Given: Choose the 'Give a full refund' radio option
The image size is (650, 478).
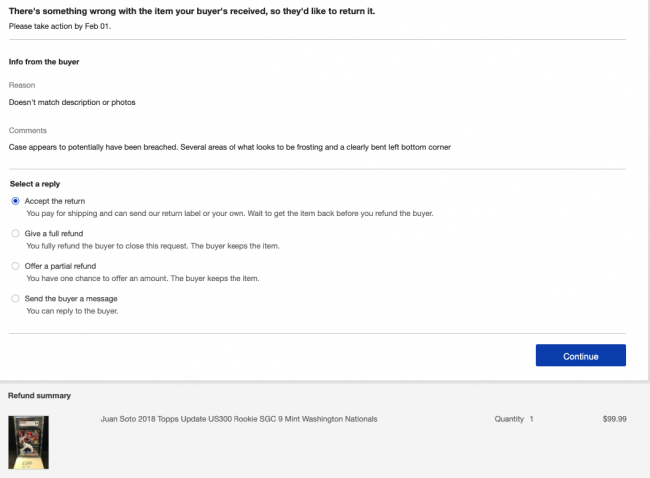Looking at the screenshot, I should [15, 233].
